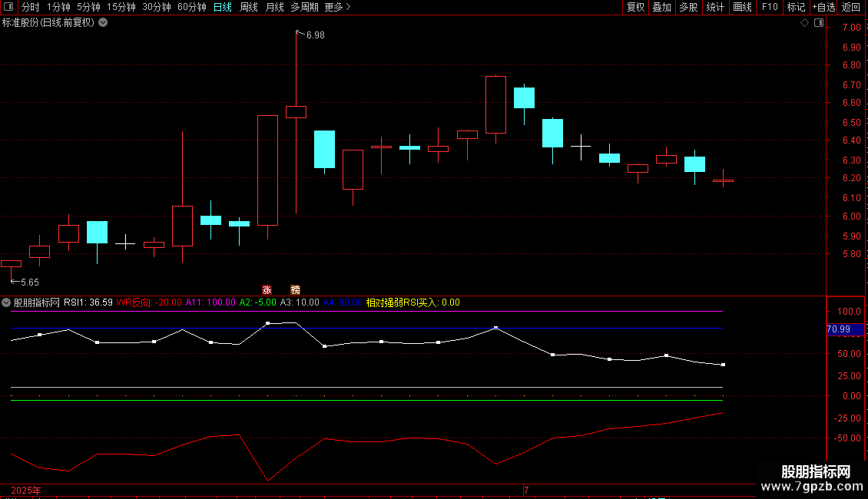Click the 2025年 date label on the timeline
Viewport: 868px width, 499px height.
(26, 490)
